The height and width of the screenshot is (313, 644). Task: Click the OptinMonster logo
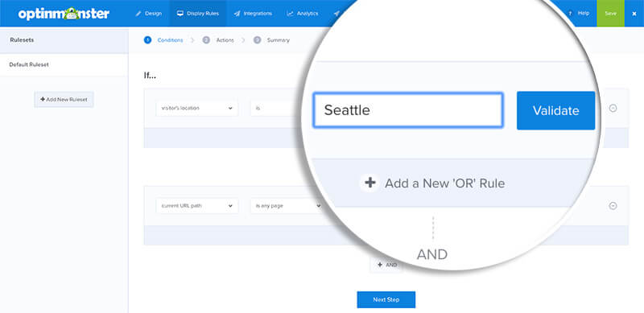64,14
